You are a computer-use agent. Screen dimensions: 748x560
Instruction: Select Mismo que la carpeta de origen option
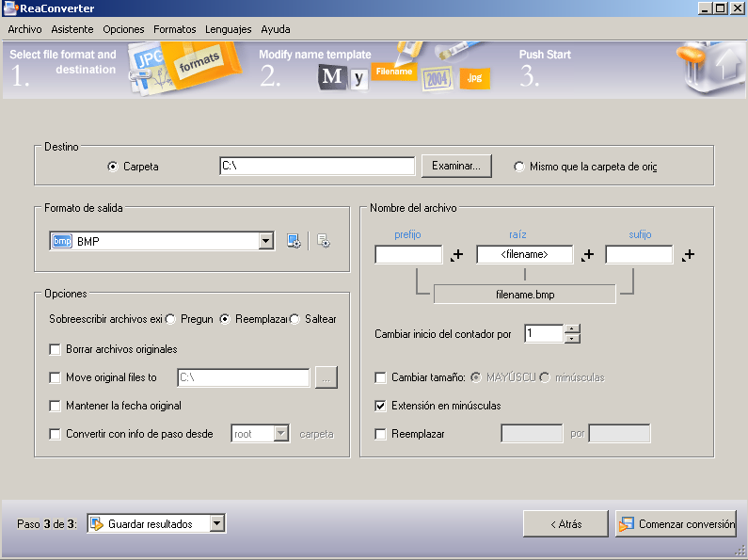519,167
